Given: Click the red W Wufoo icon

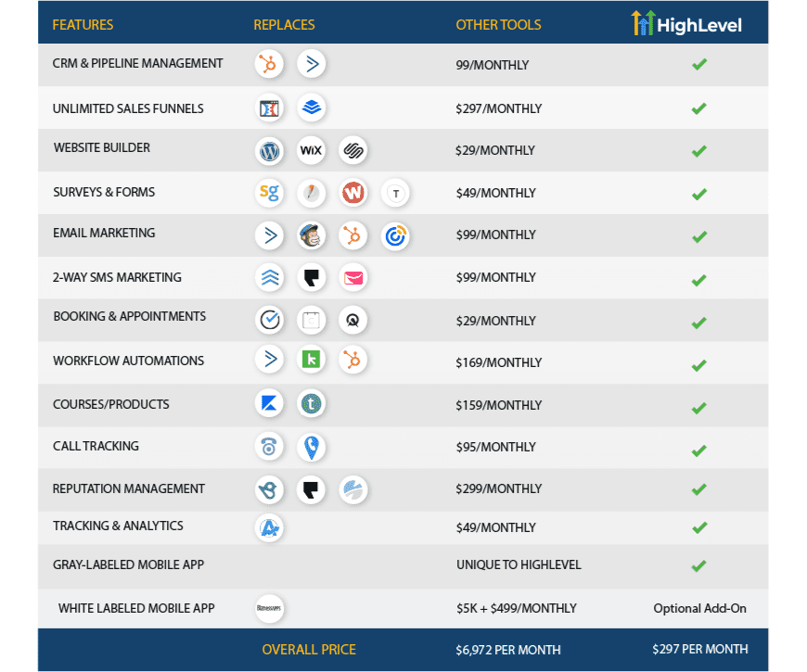Looking at the screenshot, I should click(353, 194).
